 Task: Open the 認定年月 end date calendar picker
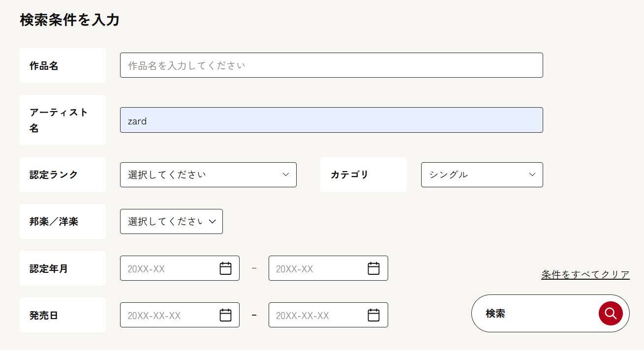click(x=374, y=268)
